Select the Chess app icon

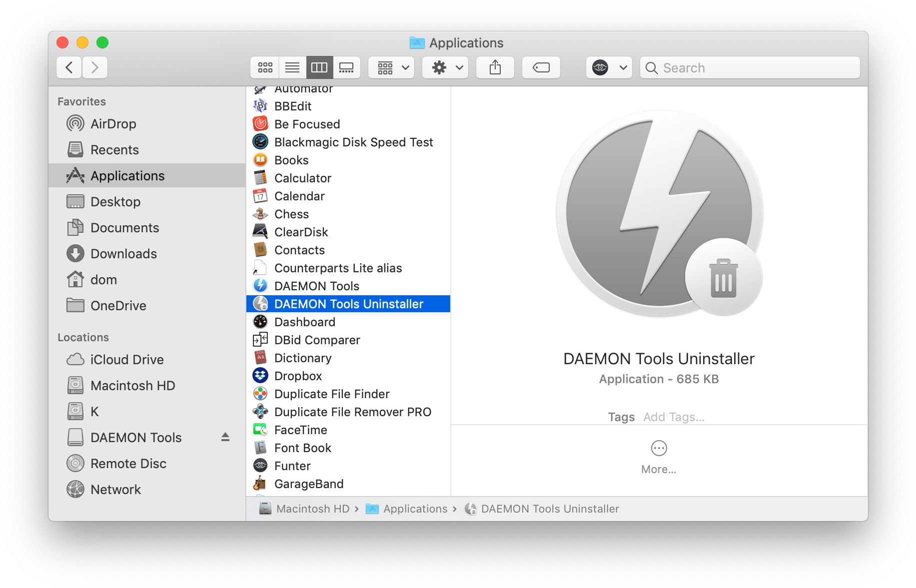[260, 214]
